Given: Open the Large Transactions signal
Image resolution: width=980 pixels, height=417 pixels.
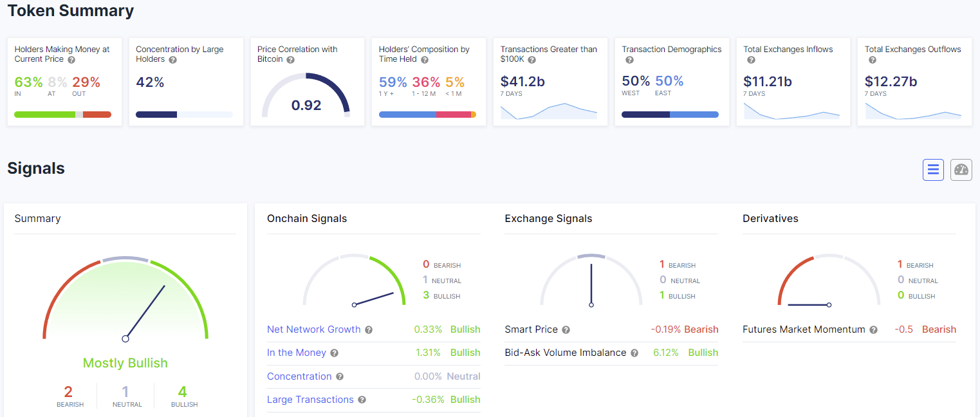Looking at the screenshot, I should pos(311,400).
